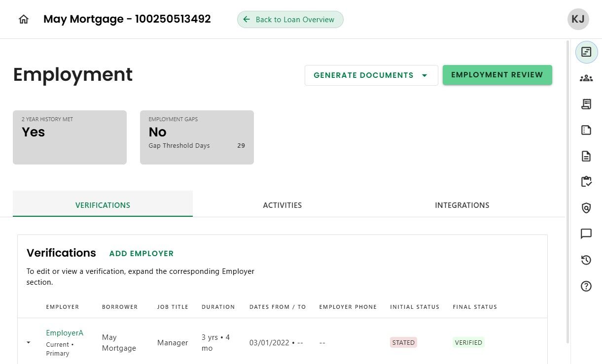Screen dimensions: 602x364
Task: Open the Generate Documents dropdown
Action: click(371, 75)
